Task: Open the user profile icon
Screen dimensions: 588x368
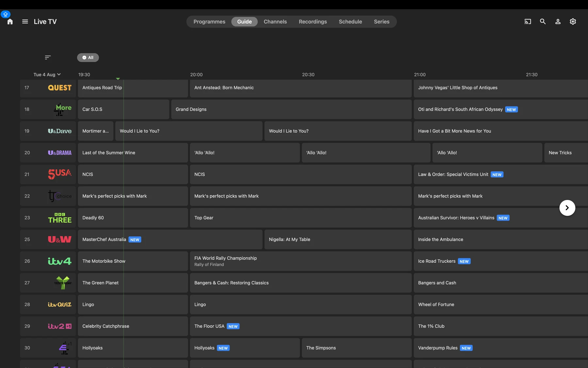Action: click(x=558, y=22)
